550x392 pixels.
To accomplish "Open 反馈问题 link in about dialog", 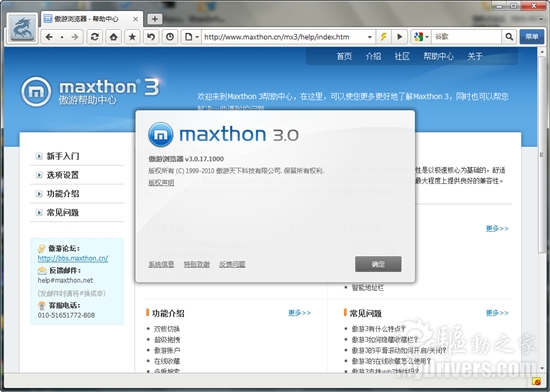I will [232, 264].
